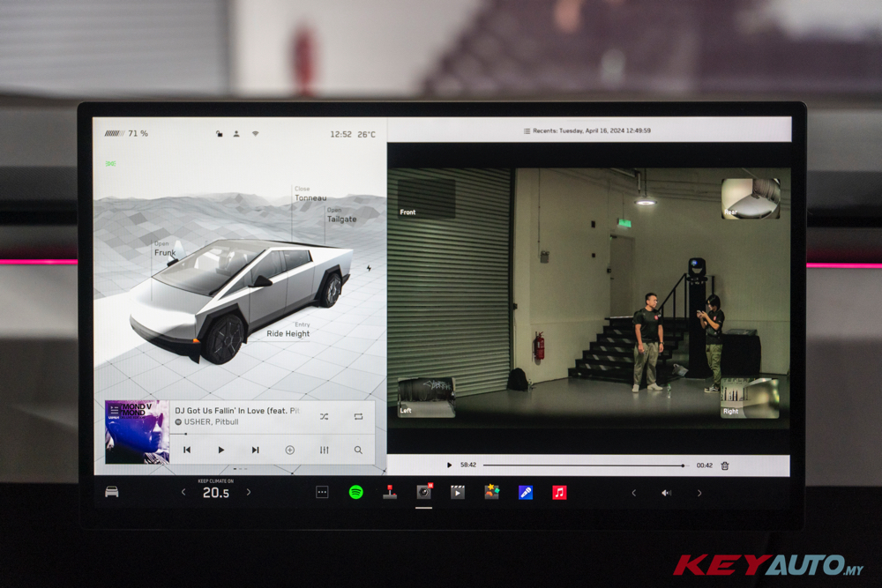Toggle repeat mode in the music player

tap(358, 416)
